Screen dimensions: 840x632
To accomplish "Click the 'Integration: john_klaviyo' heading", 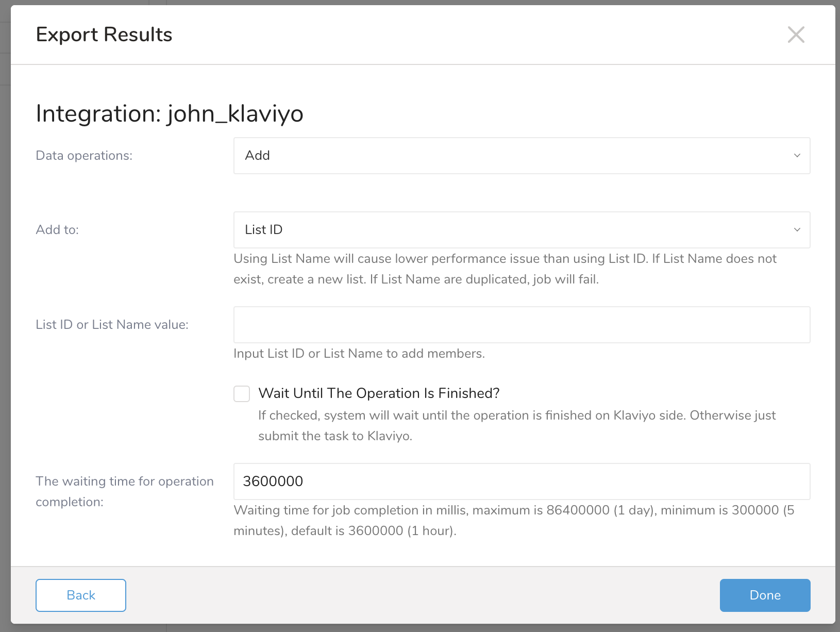I will (170, 113).
